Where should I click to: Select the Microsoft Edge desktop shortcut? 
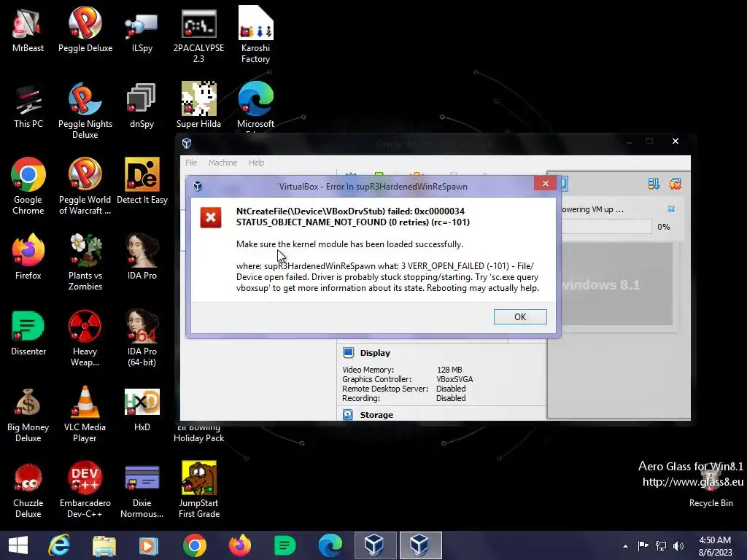[256, 105]
